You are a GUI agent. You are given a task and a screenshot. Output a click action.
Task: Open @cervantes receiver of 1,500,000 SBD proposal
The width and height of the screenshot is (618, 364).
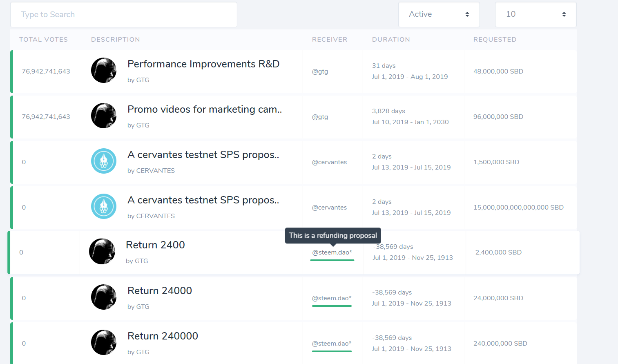(x=329, y=162)
